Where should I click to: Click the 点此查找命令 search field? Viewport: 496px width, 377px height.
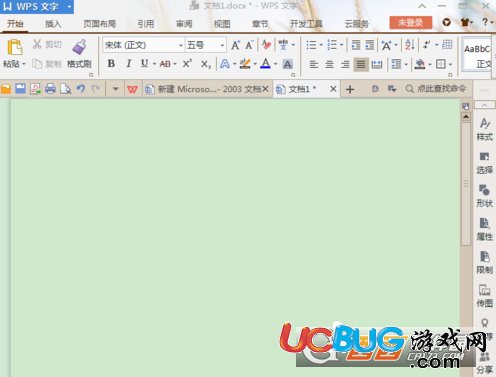tap(436, 89)
